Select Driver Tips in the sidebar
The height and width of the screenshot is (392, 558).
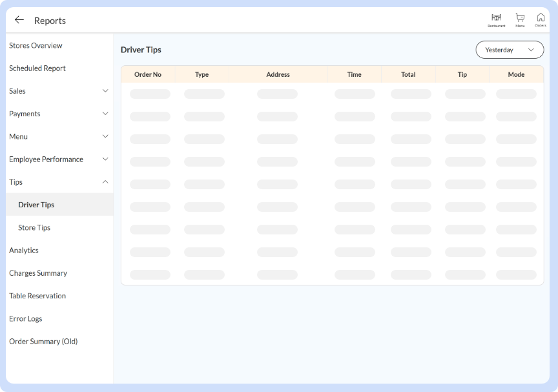pos(37,204)
